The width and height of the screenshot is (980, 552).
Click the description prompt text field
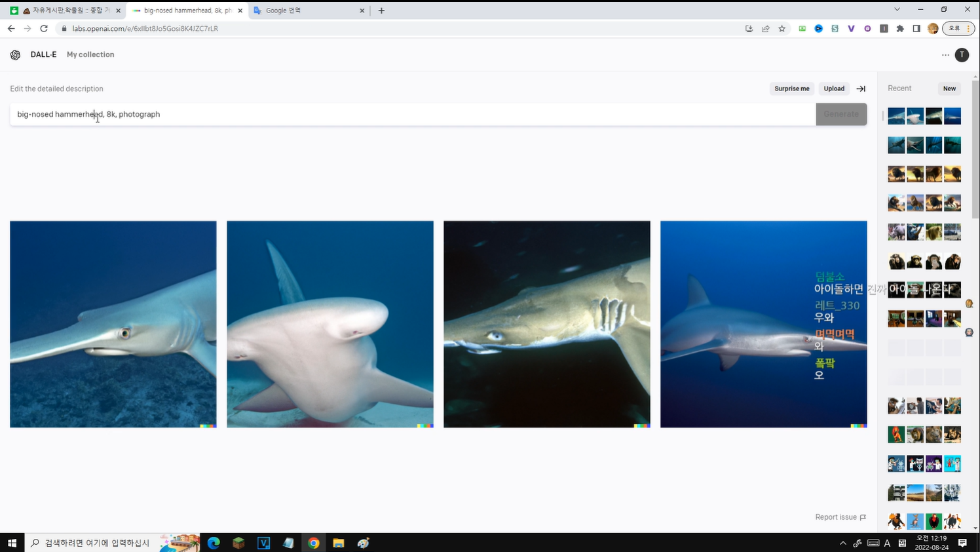tap(413, 114)
